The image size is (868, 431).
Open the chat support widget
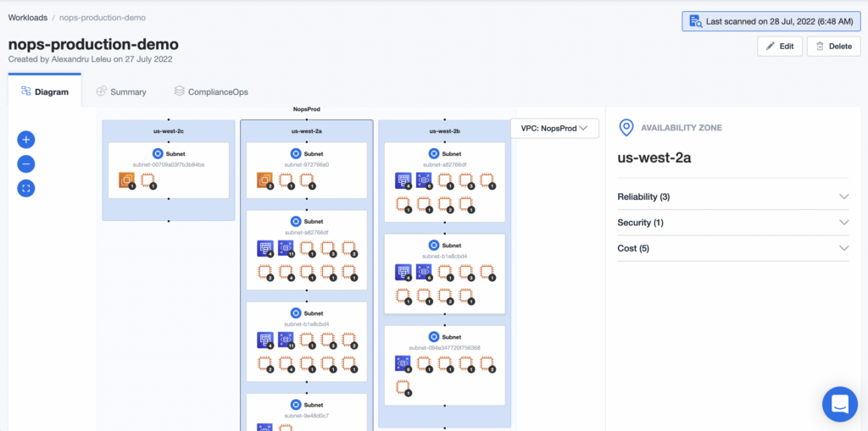click(x=840, y=405)
